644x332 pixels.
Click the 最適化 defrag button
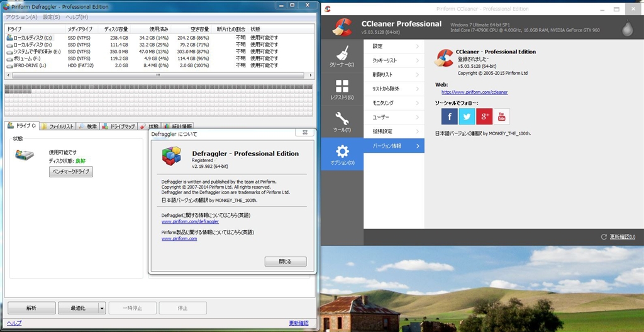(x=78, y=308)
